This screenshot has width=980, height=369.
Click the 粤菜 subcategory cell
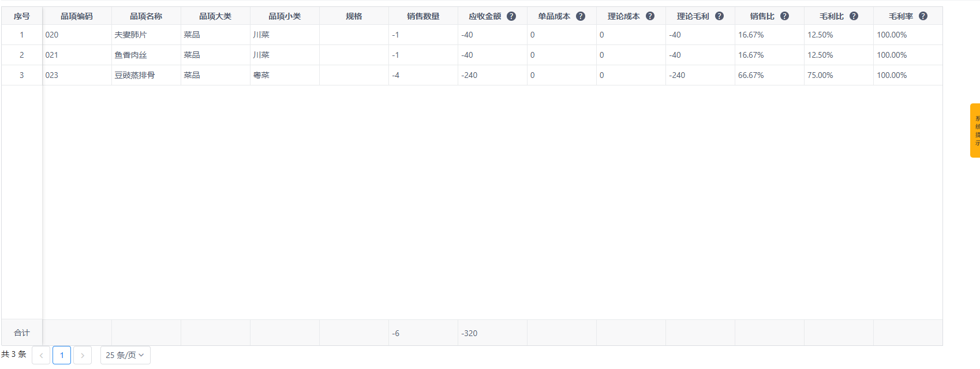click(x=261, y=75)
